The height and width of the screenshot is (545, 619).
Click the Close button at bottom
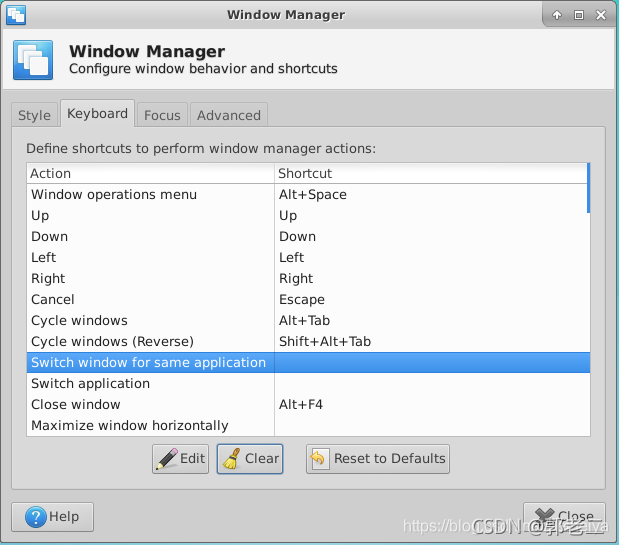click(564, 517)
